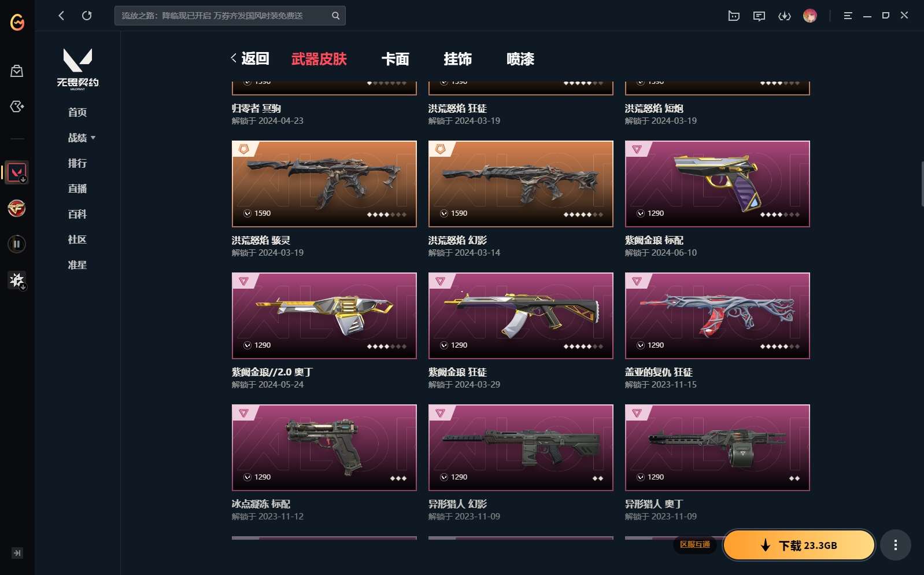Image resolution: width=924 pixels, height=575 pixels.
Task: Open the download manager icon
Action: 784,16
